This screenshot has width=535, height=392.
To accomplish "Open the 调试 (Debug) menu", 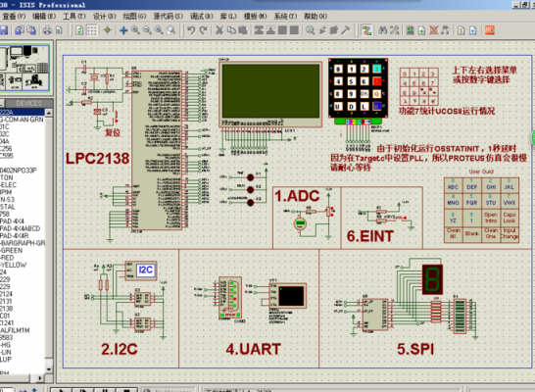I will click(201, 16).
